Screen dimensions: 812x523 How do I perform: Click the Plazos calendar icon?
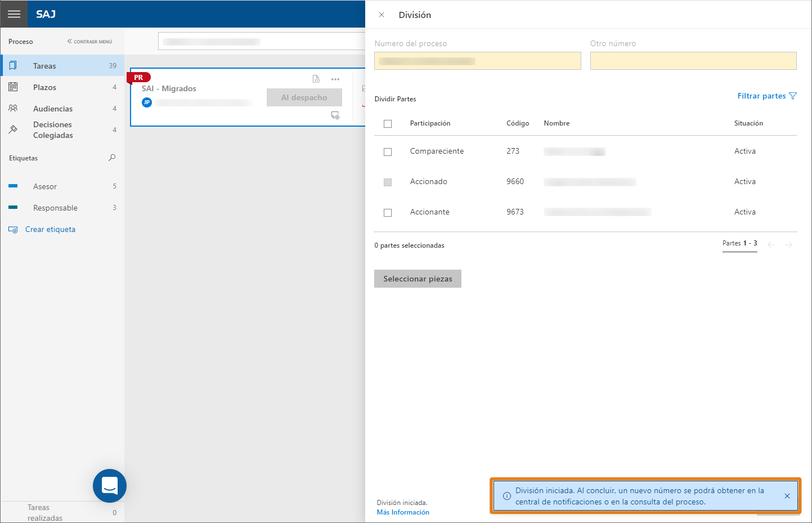13,87
